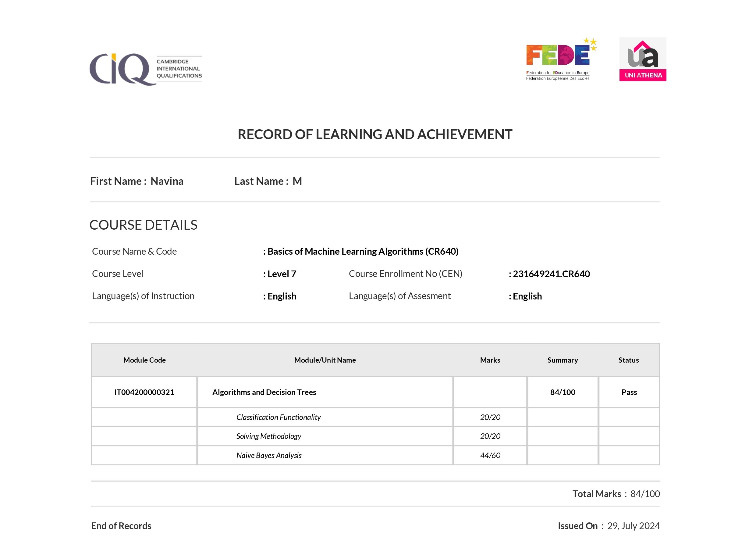Screen dimensions: 756x541
Task: Select enrollment number 231649241.CR640
Action: (551, 274)
